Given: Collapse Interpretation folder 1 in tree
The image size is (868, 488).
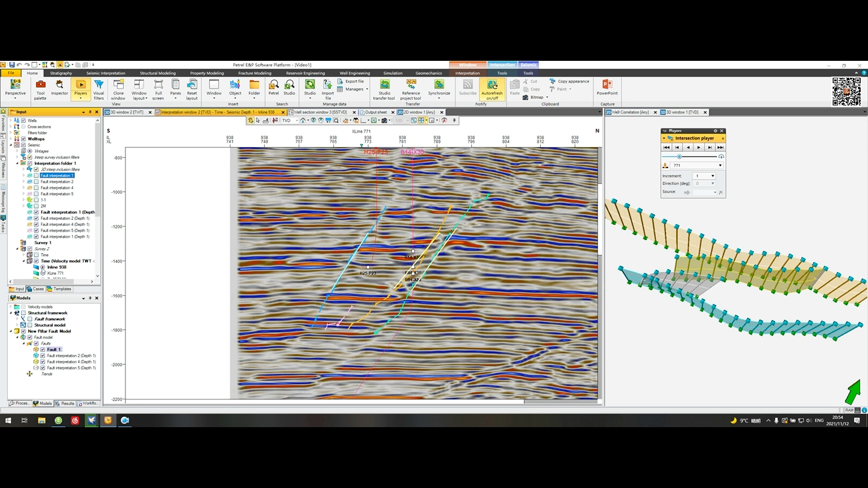Looking at the screenshot, I should click(17, 163).
